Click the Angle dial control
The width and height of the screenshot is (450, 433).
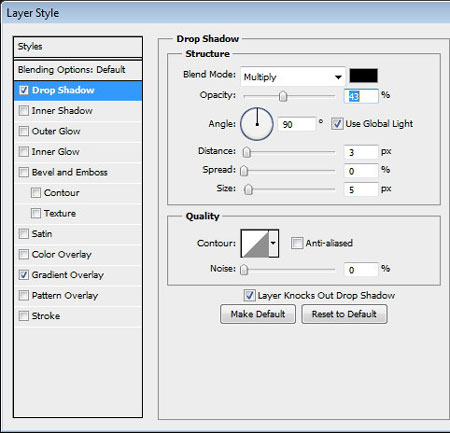(257, 124)
